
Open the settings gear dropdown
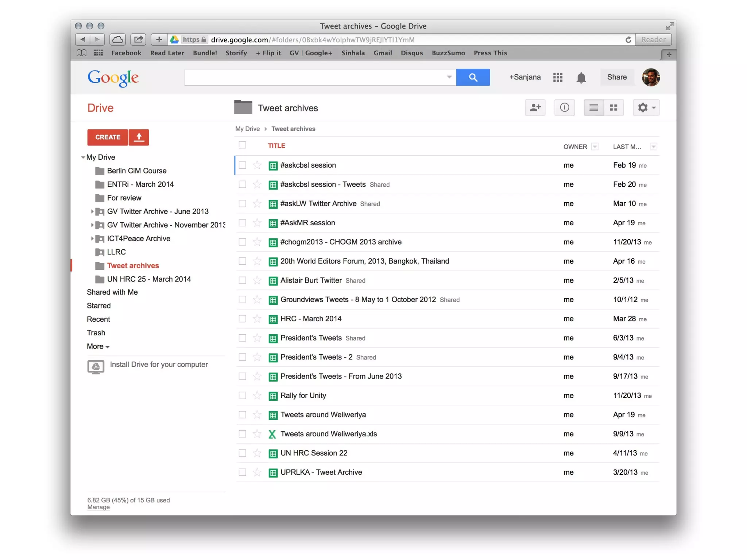point(646,108)
